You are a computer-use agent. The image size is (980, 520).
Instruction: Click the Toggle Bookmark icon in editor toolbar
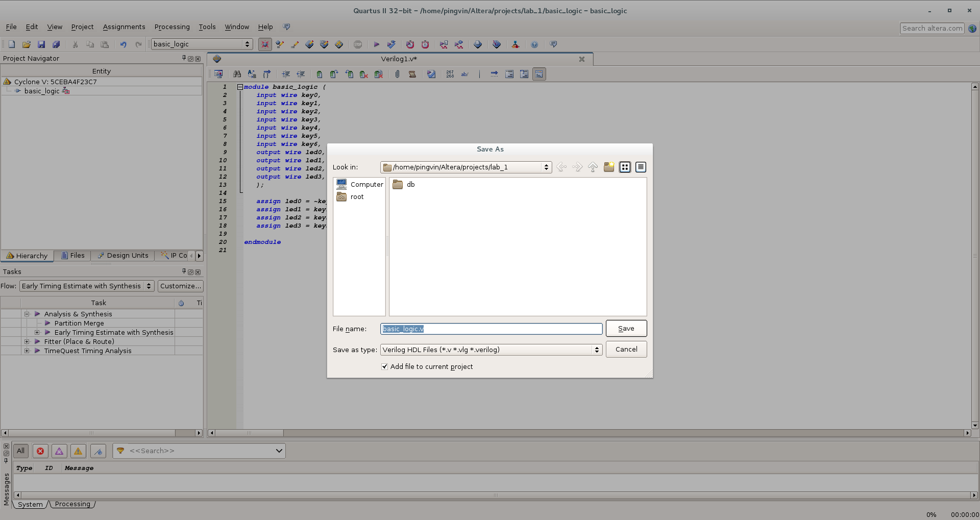click(x=320, y=74)
